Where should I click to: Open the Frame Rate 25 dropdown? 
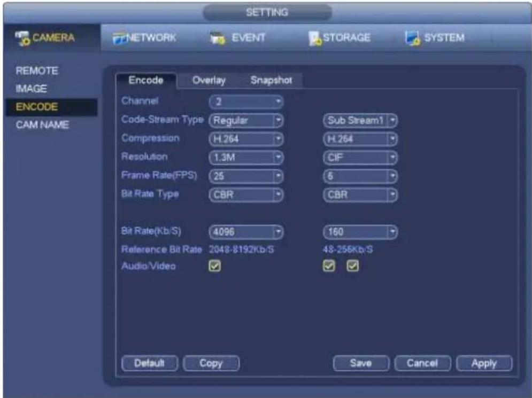click(246, 176)
